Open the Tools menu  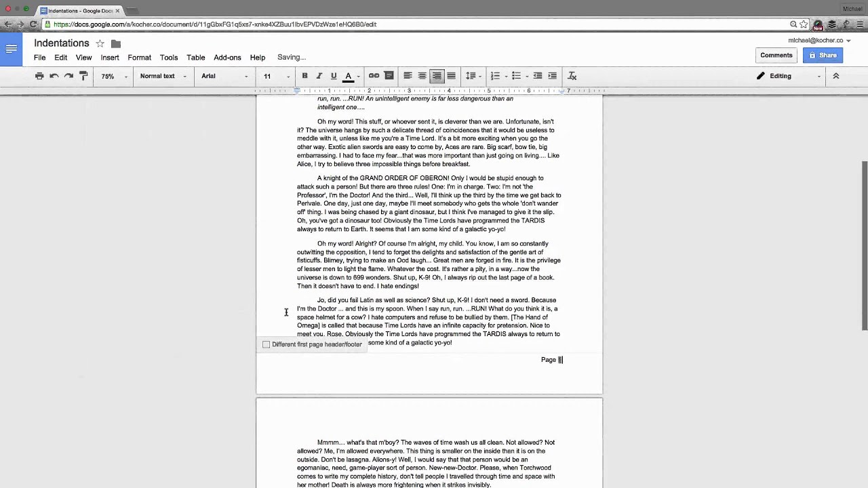click(169, 58)
